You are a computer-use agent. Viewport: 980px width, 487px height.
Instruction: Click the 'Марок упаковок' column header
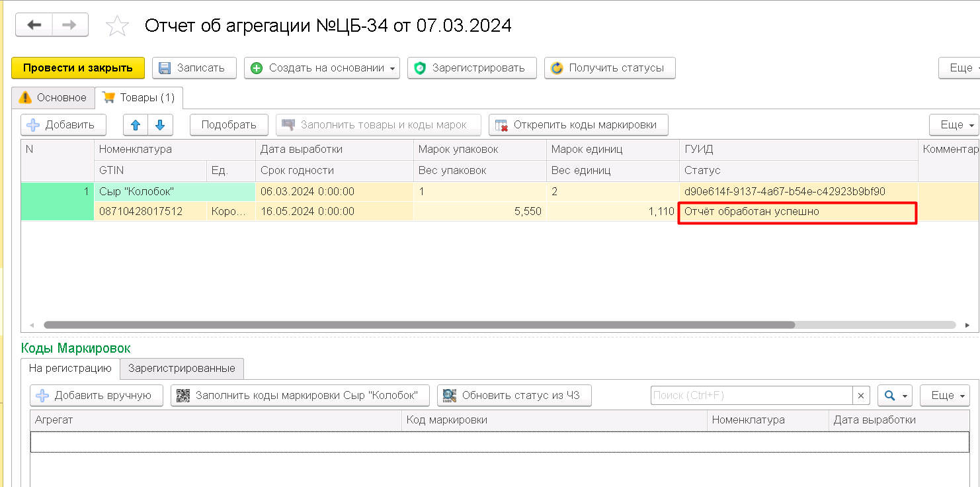(x=479, y=149)
